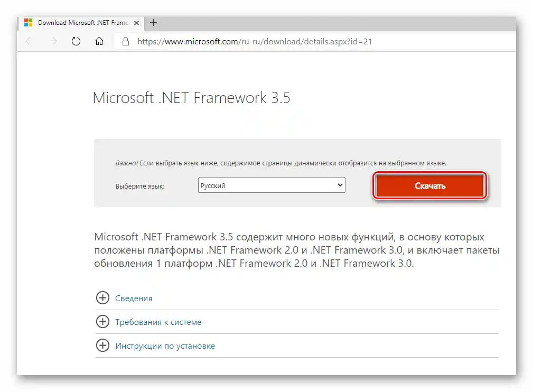
Task: Open the Требования к системе link
Action: click(158, 322)
